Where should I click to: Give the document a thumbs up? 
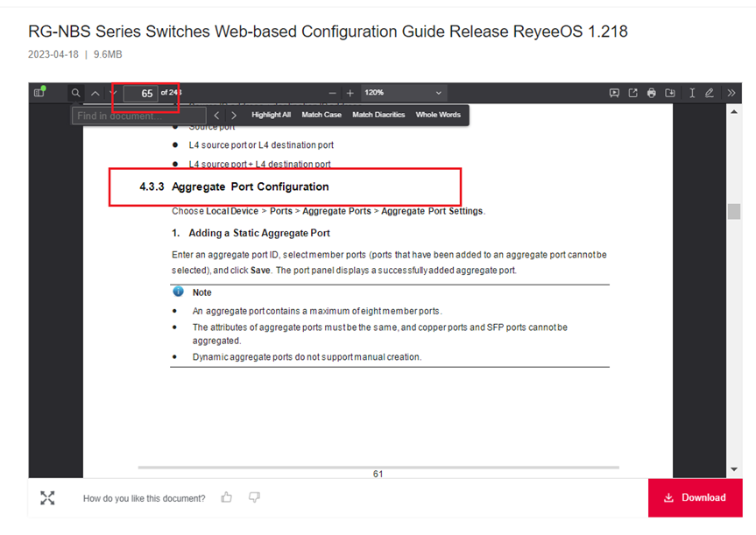click(x=227, y=497)
